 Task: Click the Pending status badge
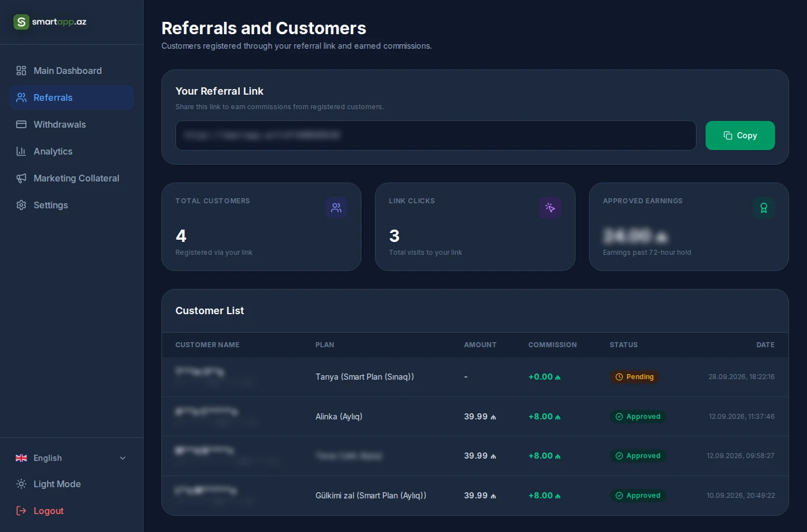pyautogui.click(x=634, y=377)
